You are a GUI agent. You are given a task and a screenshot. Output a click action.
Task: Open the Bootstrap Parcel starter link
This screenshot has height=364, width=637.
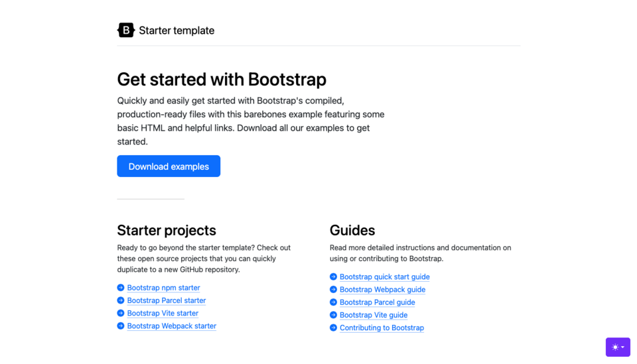pyautogui.click(x=167, y=300)
